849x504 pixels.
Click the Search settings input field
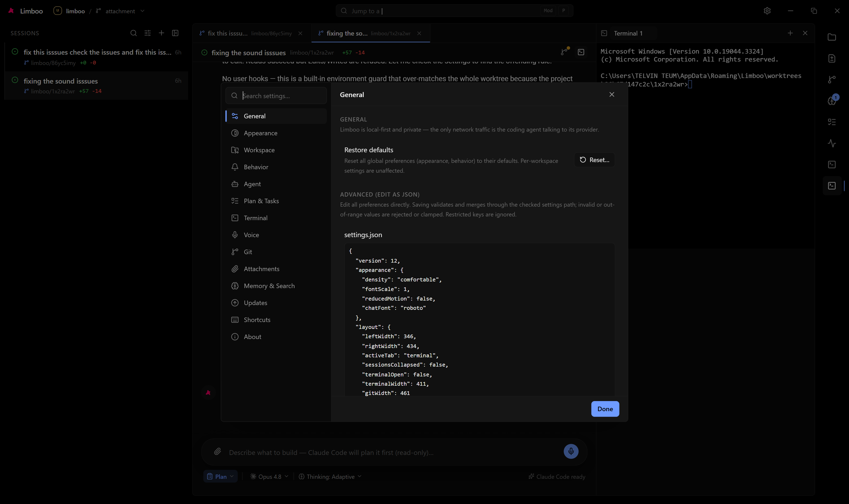(x=276, y=95)
